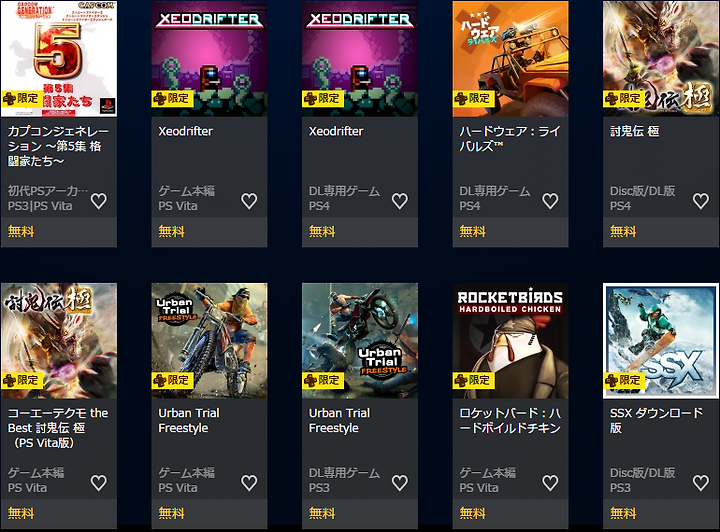Click SSX ダウンロード版 title text
This screenshot has width=720, height=532.
[656, 420]
